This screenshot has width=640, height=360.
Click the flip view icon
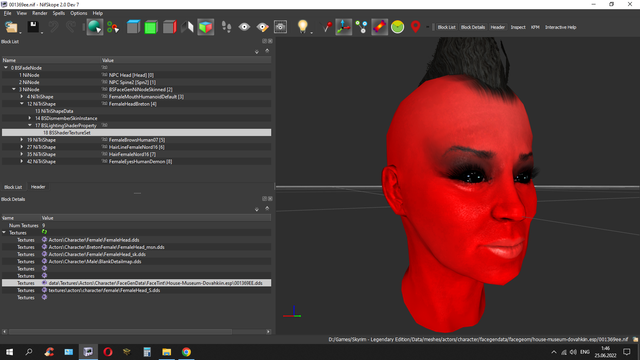(187, 27)
